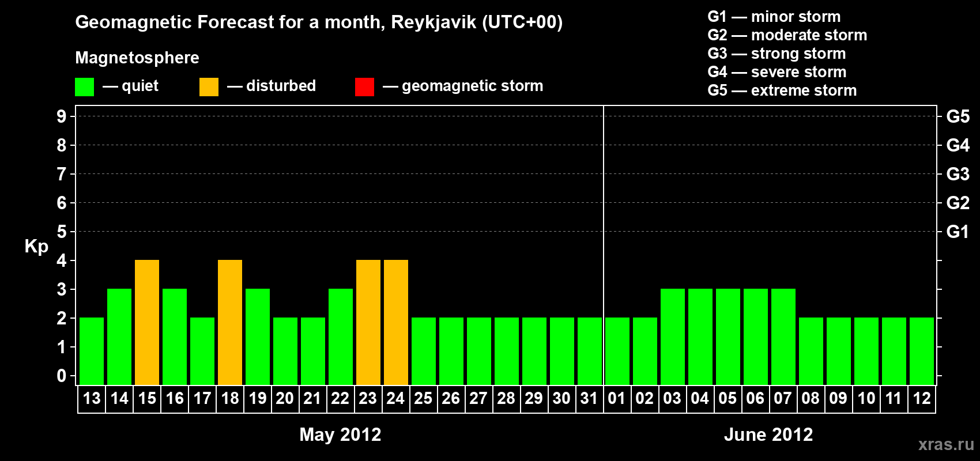Select the green bar for June 07
Viewport: 980px width, 461px height.
pos(783,337)
